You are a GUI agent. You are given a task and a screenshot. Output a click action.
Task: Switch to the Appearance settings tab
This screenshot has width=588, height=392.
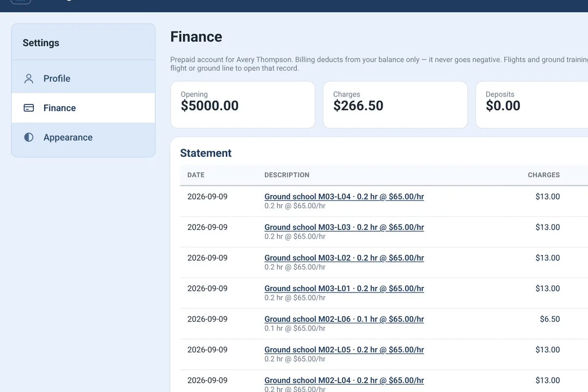[x=83, y=137]
